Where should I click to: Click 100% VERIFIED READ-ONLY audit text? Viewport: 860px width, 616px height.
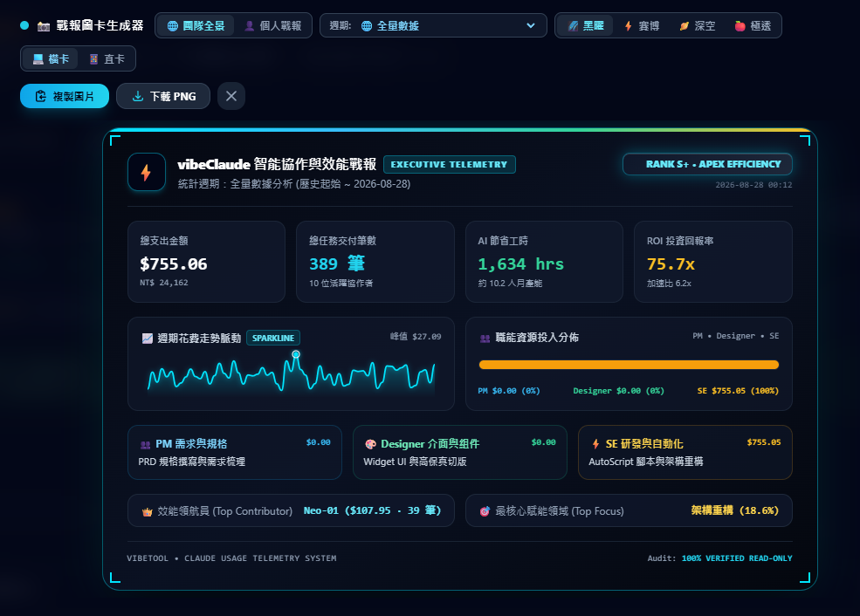737,558
